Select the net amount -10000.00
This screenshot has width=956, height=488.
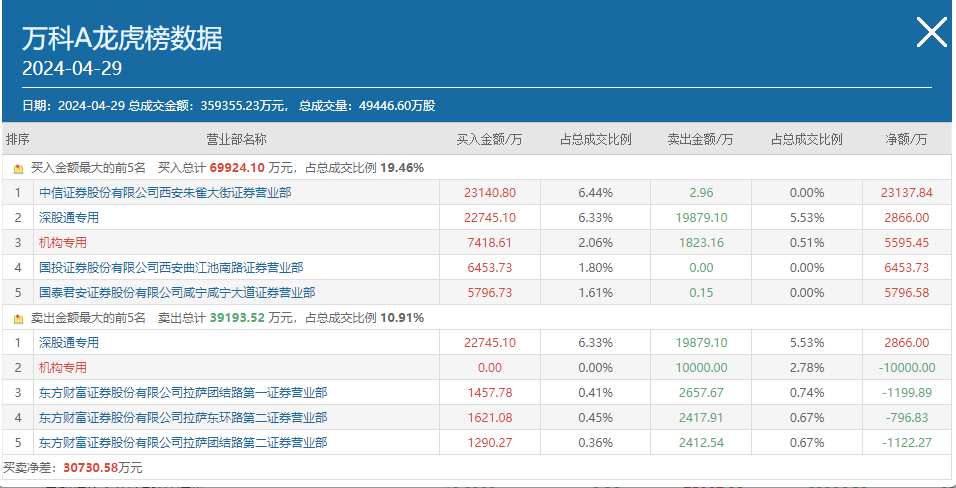click(x=907, y=368)
